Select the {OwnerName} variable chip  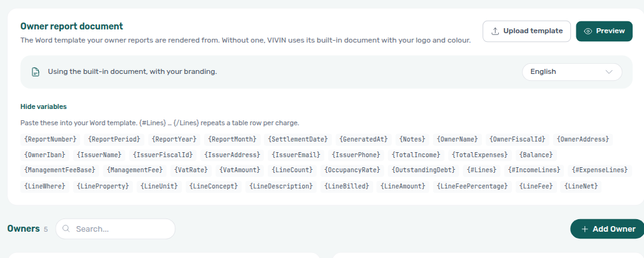457,139
